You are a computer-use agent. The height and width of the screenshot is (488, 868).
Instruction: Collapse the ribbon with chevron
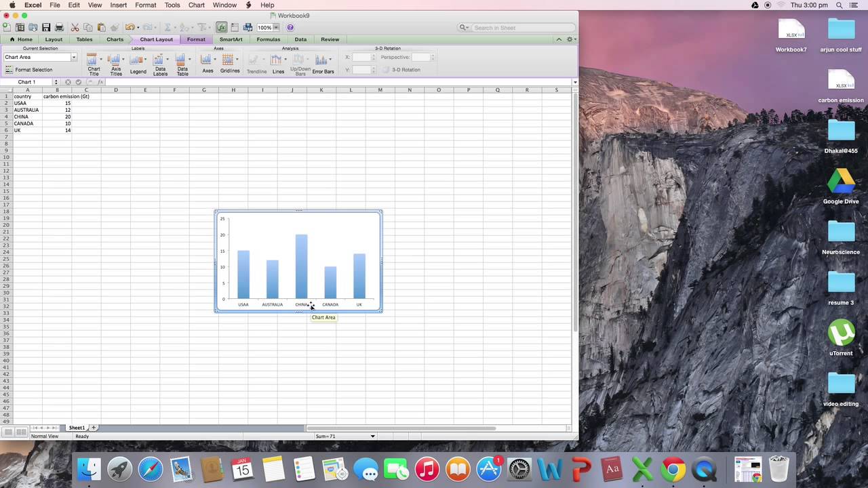tap(559, 39)
